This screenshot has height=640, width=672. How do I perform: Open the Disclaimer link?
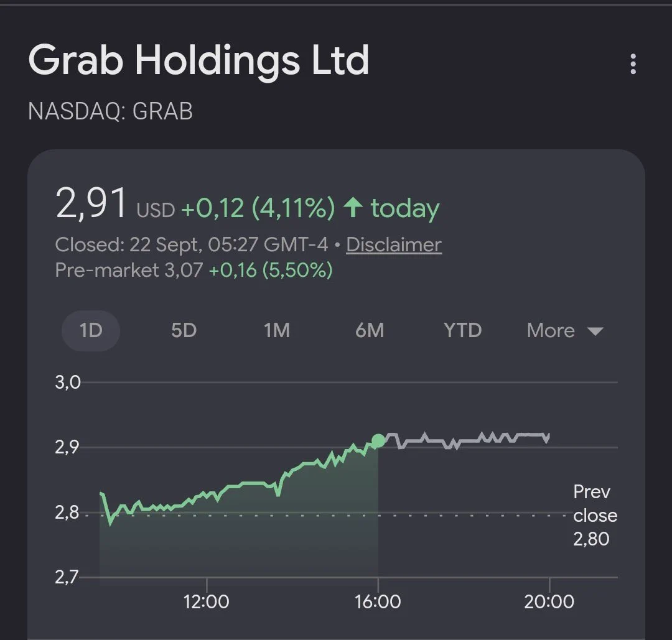pyautogui.click(x=394, y=245)
